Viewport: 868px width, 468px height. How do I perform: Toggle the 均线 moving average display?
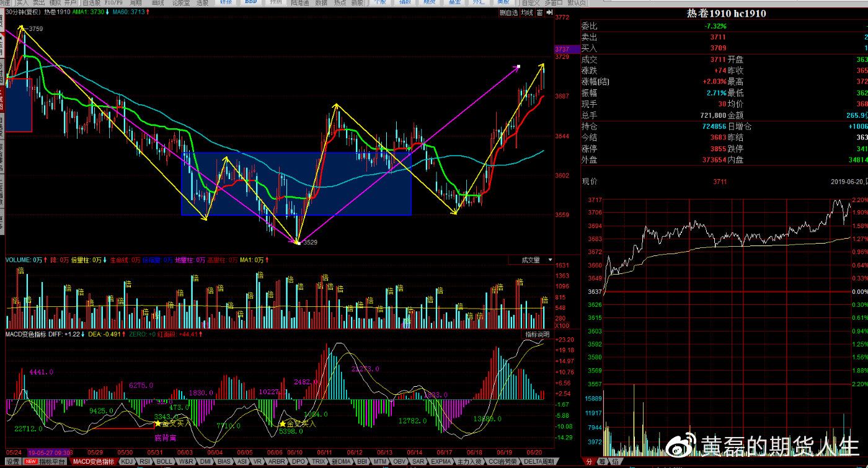coord(527,12)
